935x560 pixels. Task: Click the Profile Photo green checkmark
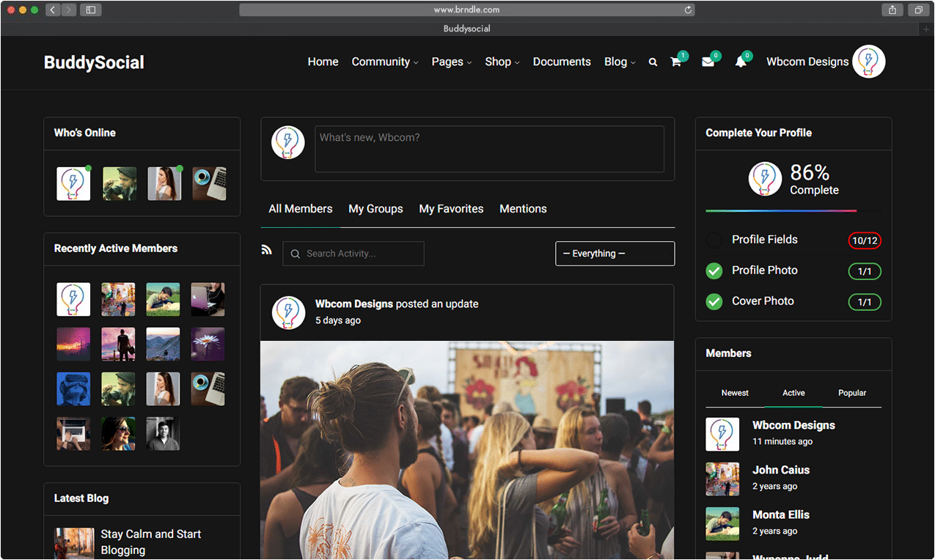tap(714, 271)
